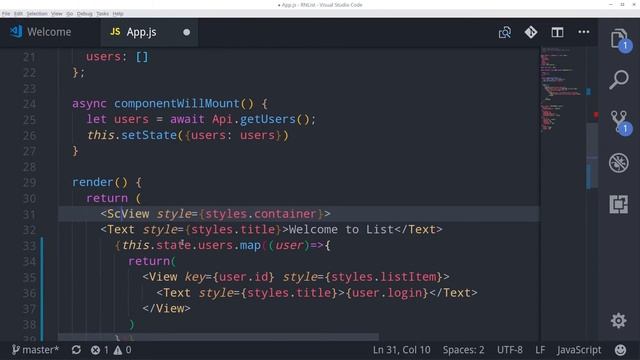This screenshot has height=360, width=640.
Task: Click line number 24 in the gutter
Action: click(x=29, y=104)
